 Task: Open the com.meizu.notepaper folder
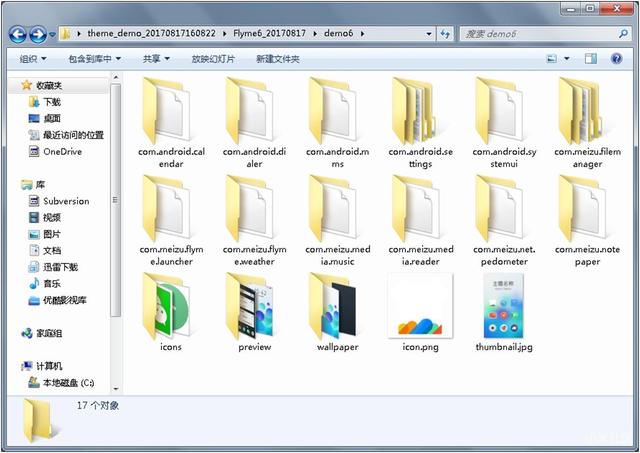pyautogui.click(x=587, y=220)
